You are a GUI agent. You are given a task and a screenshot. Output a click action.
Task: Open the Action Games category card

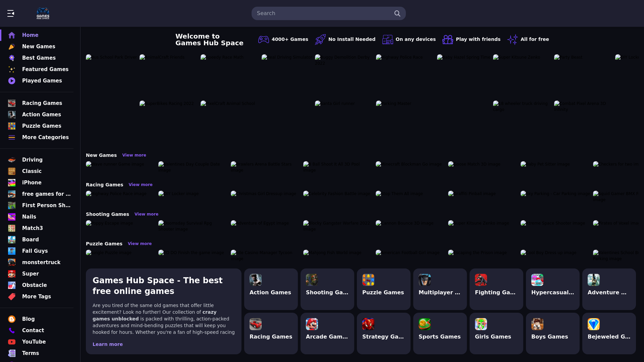point(271,289)
